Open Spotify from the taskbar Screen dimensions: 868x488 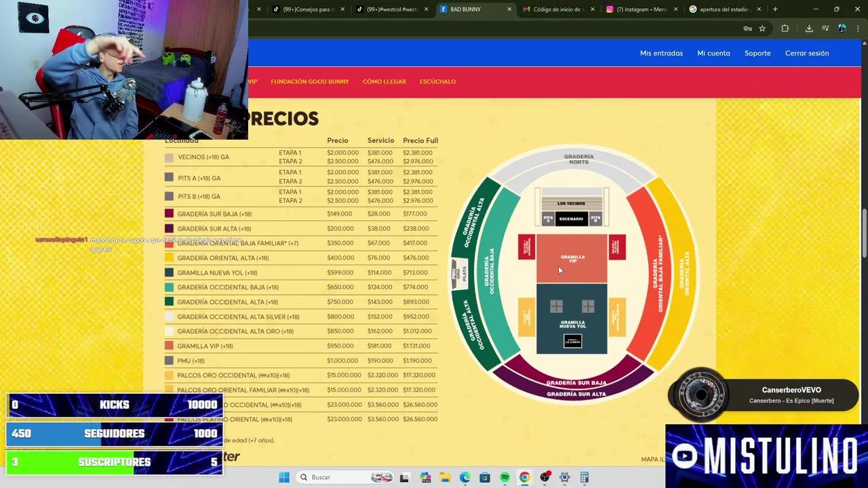pos(505,478)
